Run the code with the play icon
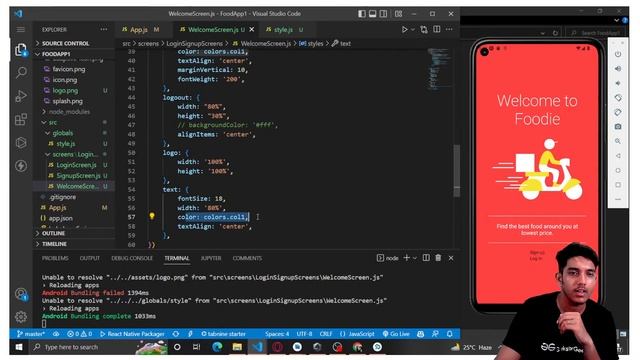Screen dimensions: 640x360 [x=404, y=29]
